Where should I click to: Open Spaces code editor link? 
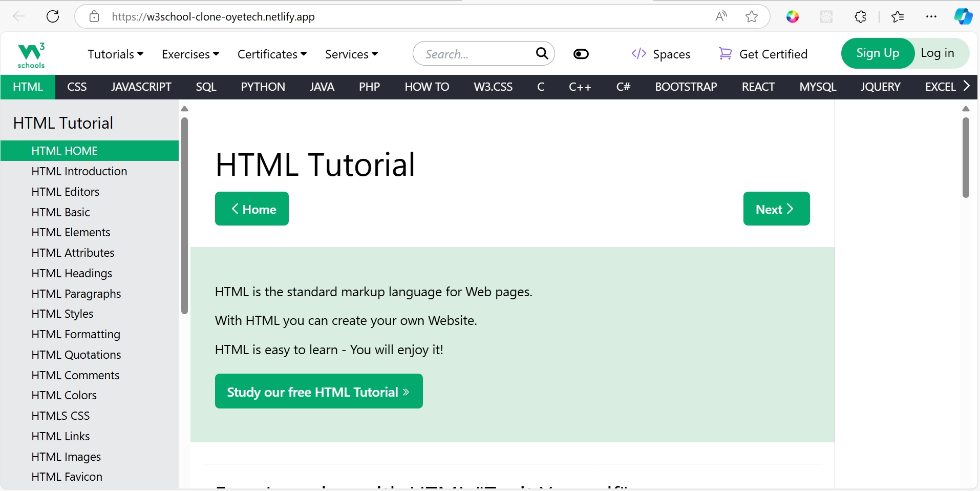661,54
